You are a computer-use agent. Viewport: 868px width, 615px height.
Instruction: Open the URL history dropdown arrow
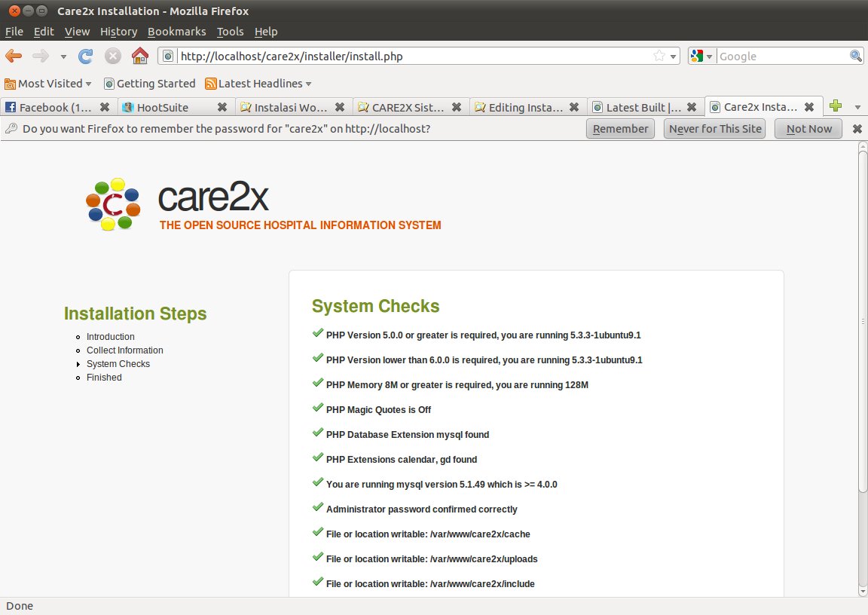(673, 57)
